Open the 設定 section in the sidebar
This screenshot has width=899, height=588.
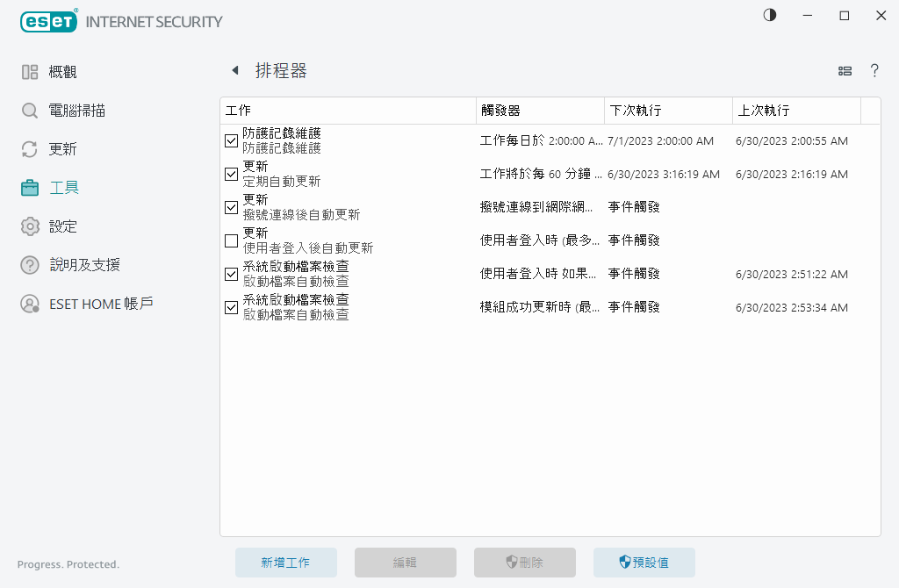(31, 226)
